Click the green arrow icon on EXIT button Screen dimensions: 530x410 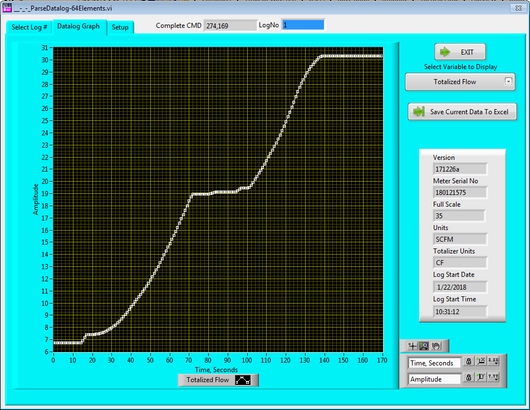pyautogui.click(x=445, y=52)
